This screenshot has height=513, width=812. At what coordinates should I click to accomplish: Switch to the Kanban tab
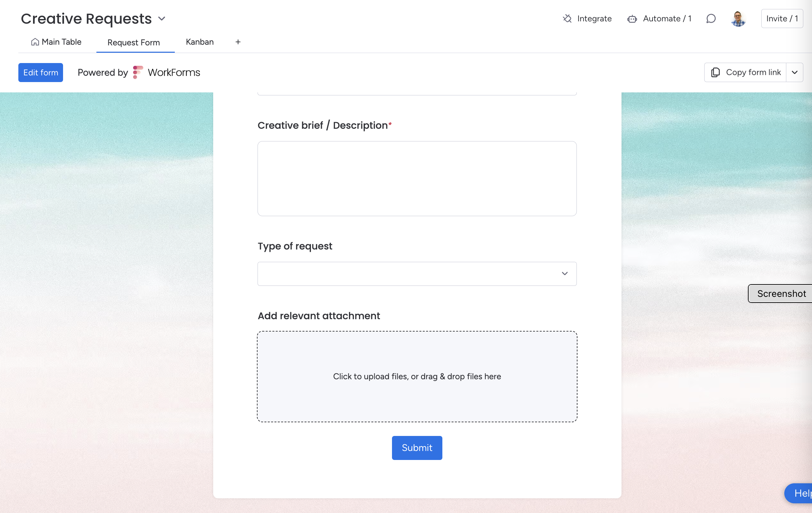point(199,42)
